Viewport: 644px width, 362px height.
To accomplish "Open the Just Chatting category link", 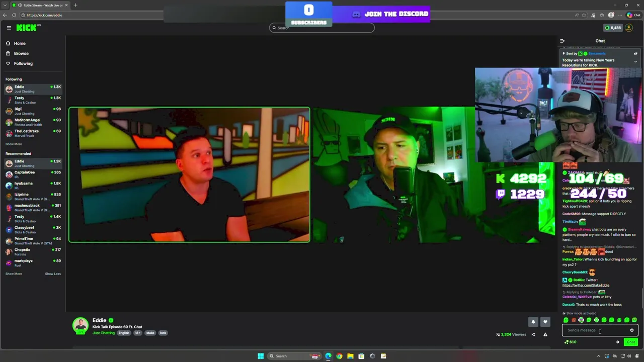I will 103,333.
